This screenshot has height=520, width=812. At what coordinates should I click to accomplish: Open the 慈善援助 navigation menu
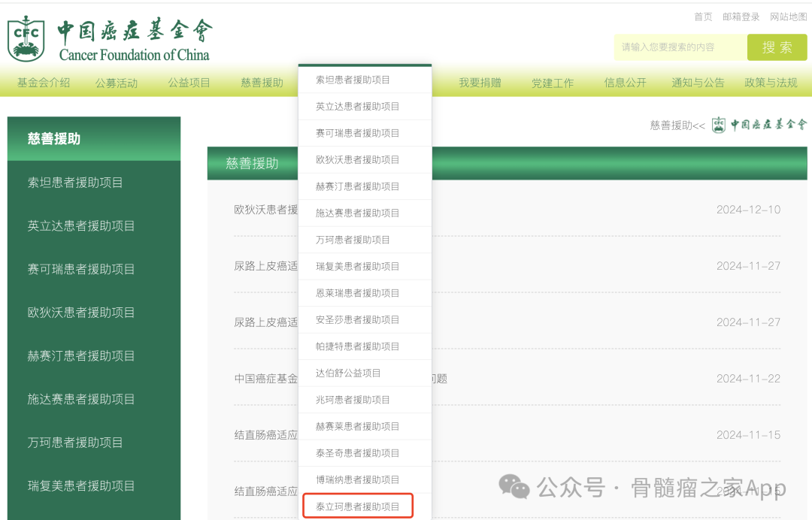262,83
